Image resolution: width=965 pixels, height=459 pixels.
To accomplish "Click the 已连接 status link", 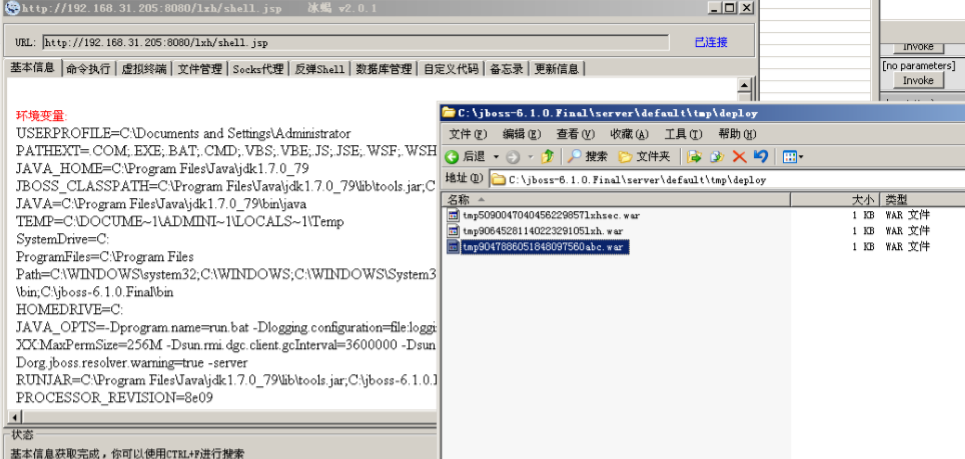I will pyautogui.click(x=711, y=42).
